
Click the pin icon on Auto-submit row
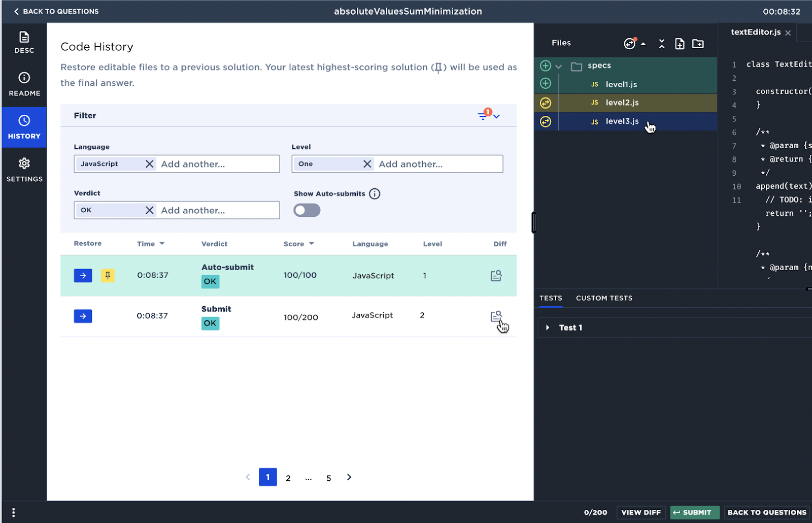[108, 275]
